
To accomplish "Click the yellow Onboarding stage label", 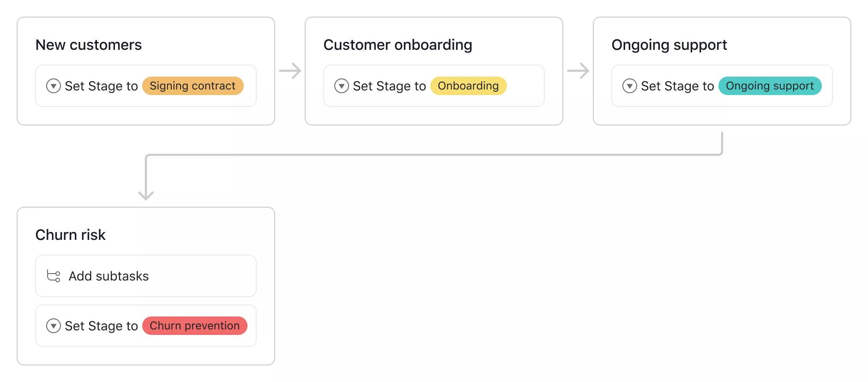I will (x=468, y=86).
